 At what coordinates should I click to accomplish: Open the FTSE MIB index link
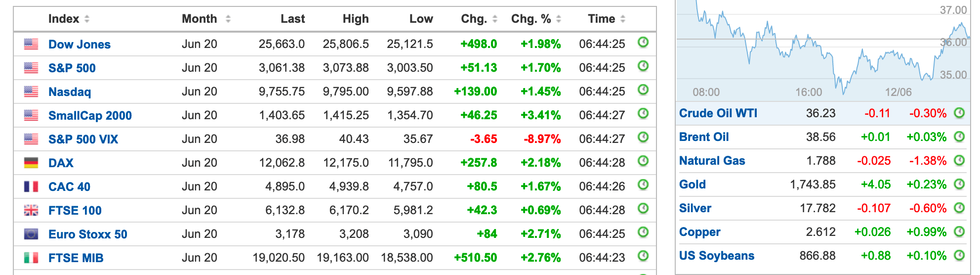coord(76,258)
